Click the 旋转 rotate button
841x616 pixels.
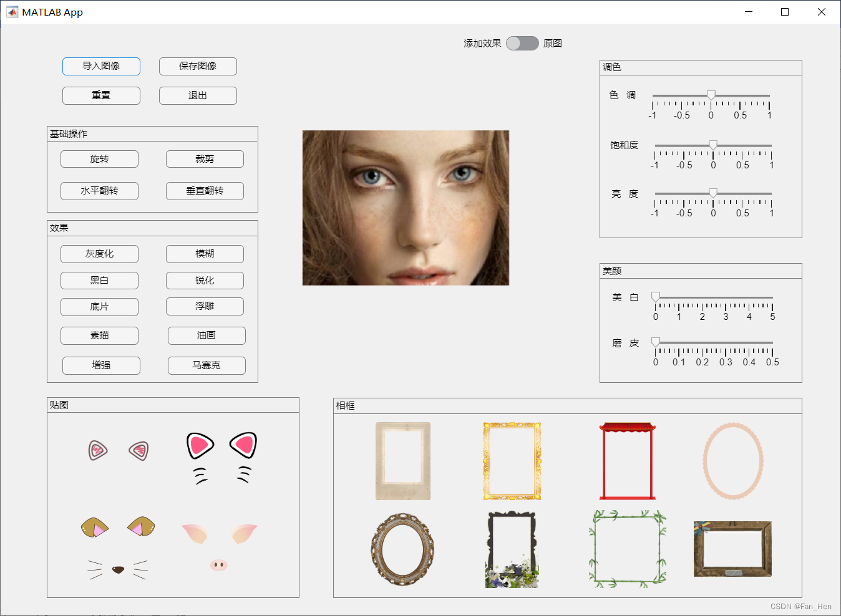click(99, 159)
